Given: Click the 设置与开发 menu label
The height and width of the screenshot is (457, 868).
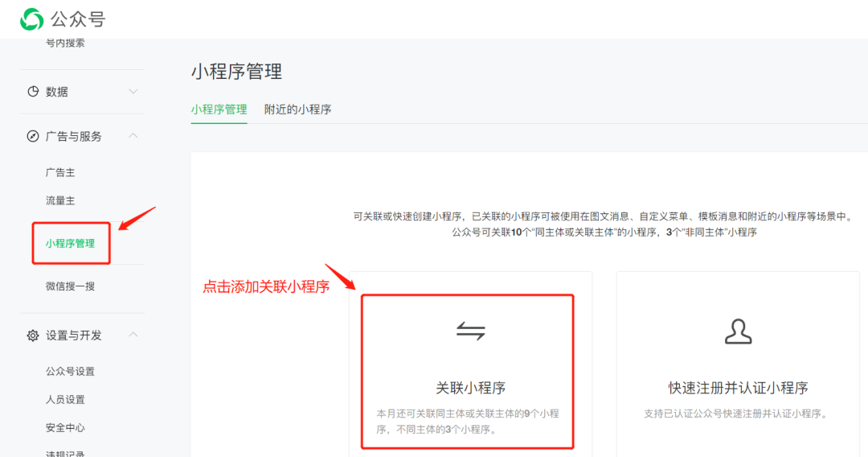Looking at the screenshot, I should 74,336.
